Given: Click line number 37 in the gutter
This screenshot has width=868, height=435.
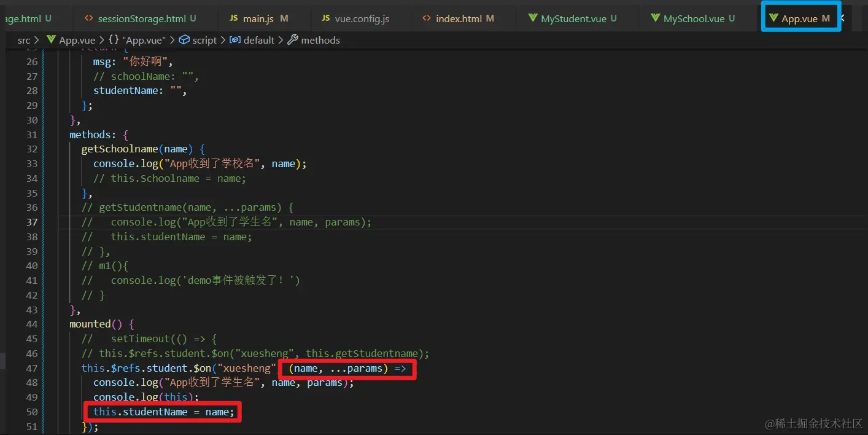Looking at the screenshot, I should [x=32, y=222].
